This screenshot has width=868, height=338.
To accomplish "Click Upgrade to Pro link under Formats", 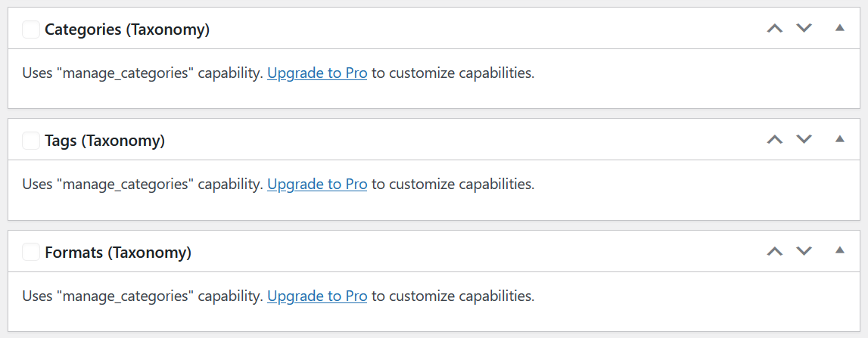I will (x=317, y=296).
